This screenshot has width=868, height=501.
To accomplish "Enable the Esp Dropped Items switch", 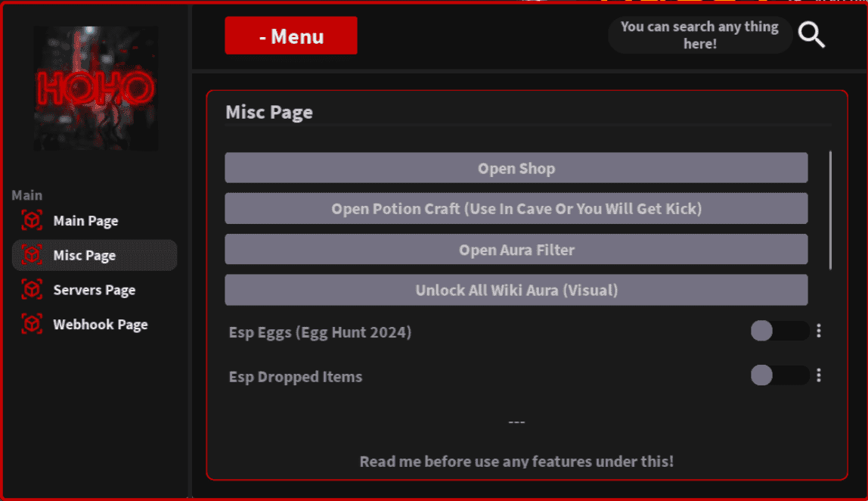I will [780, 375].
